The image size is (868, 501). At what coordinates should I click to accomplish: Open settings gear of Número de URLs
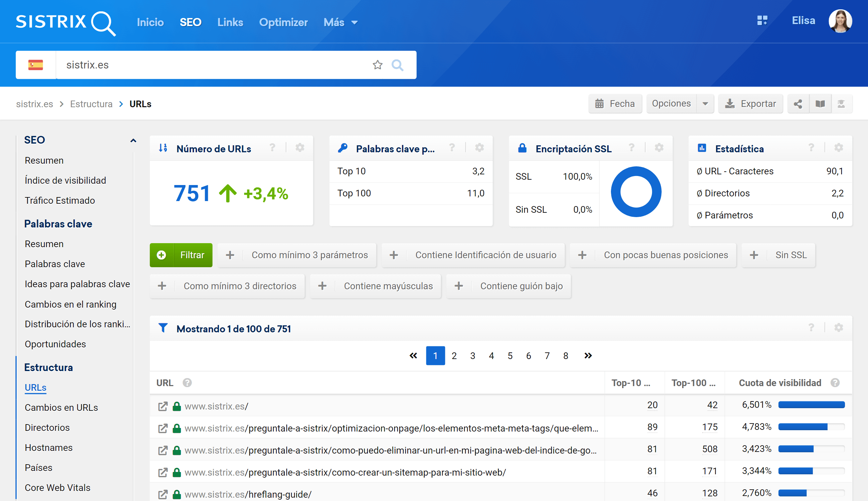coord(300,148)
